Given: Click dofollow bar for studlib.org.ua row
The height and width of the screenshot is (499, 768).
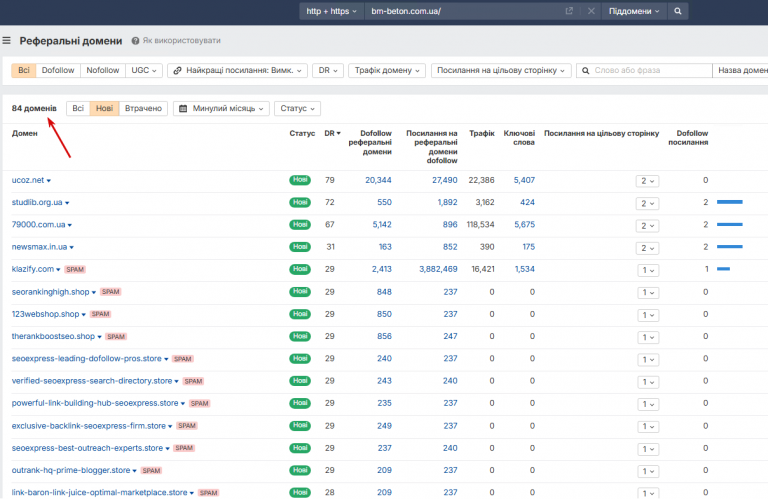Looking at the screenshot, I should pos(730,202).
